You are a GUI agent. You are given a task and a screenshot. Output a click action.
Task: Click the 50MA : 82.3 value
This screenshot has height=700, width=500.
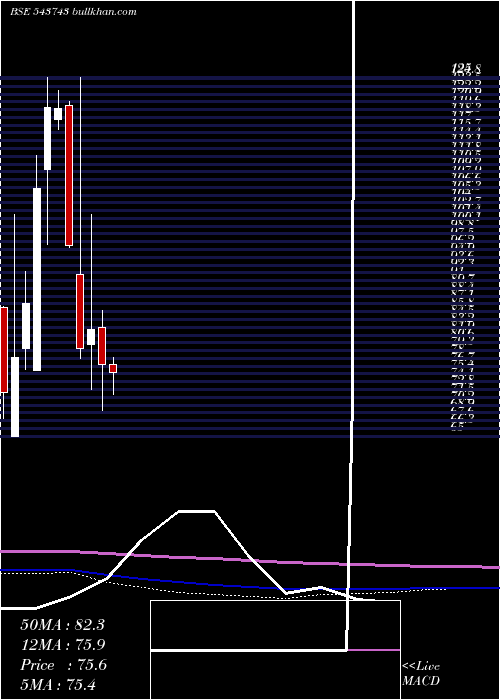click(62, 625)
